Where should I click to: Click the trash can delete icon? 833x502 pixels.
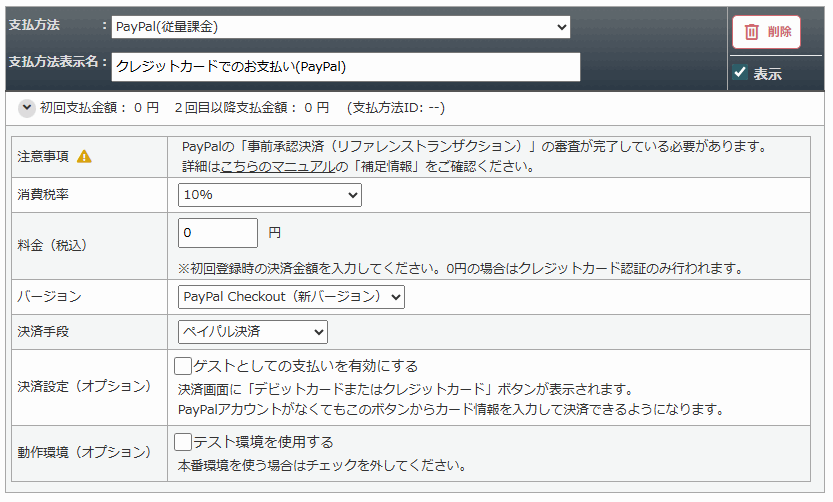coord(751,32)
